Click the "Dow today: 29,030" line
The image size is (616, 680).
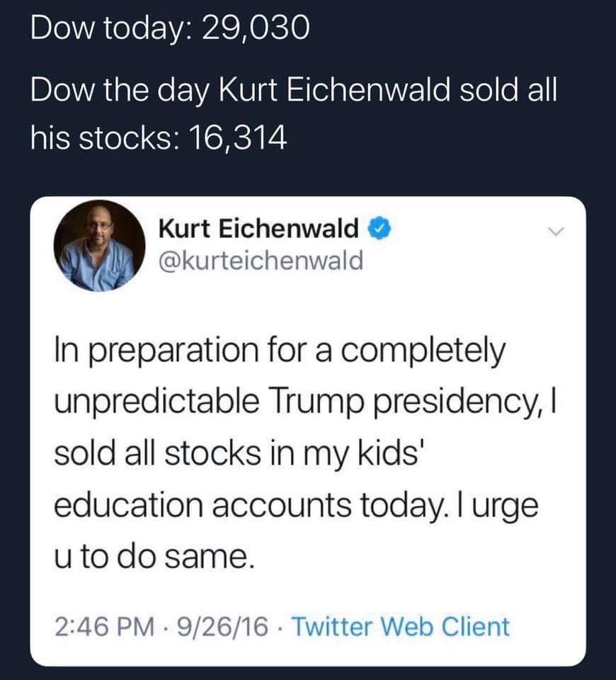[170, 28]
